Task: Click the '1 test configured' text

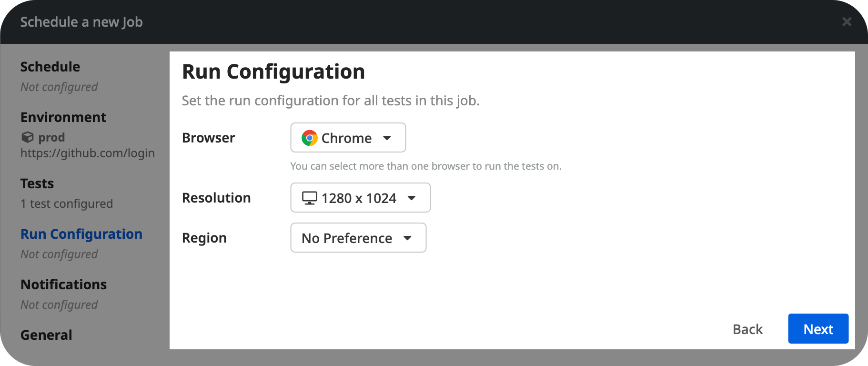Action: pyautogui.click(x=67, y=203)
